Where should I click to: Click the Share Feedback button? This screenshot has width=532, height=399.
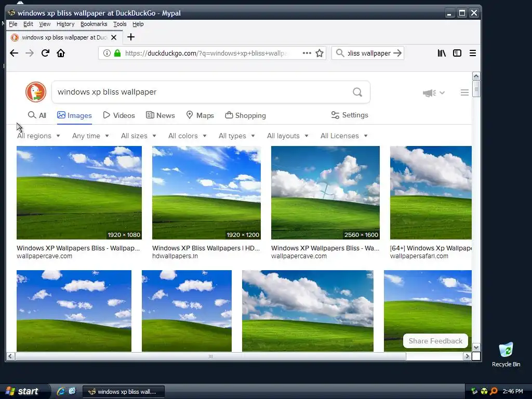(x=435, y=341)
